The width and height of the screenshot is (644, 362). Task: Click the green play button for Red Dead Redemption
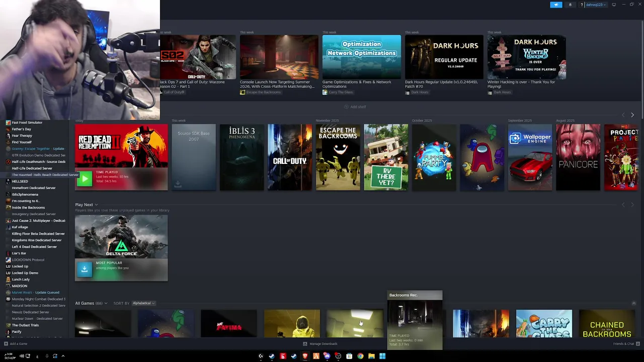(x=85, y=178)
